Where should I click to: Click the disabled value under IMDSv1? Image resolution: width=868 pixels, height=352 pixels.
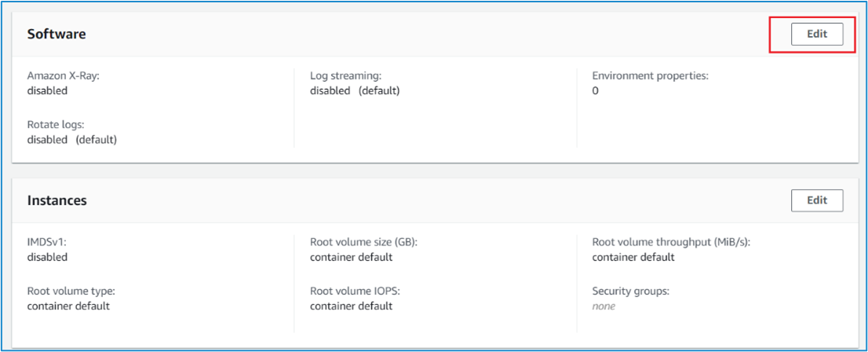pos(47,258)
